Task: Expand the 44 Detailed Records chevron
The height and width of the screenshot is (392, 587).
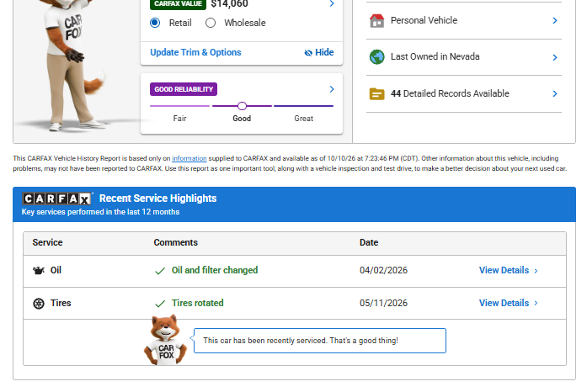Action: 555,93
